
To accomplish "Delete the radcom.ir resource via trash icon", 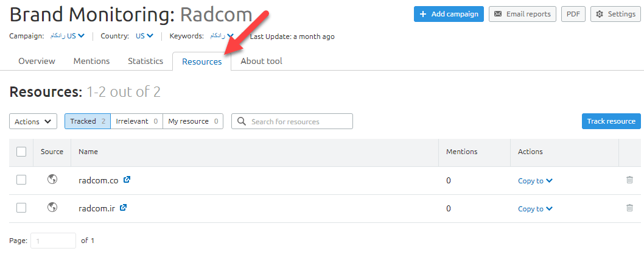I will (x=629, y=208).
